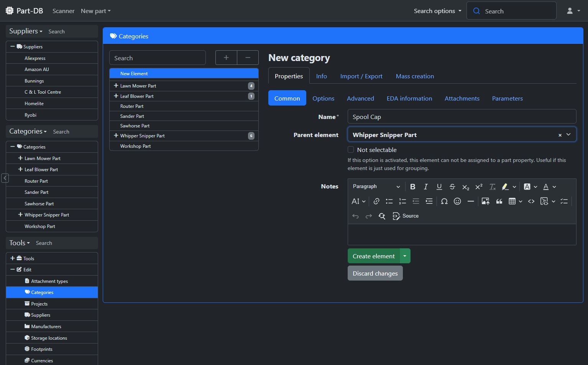Image resolution: width=588 pixels, height=365 pixels.
Task: Open special characters picker
Action: tap(444, 201)
